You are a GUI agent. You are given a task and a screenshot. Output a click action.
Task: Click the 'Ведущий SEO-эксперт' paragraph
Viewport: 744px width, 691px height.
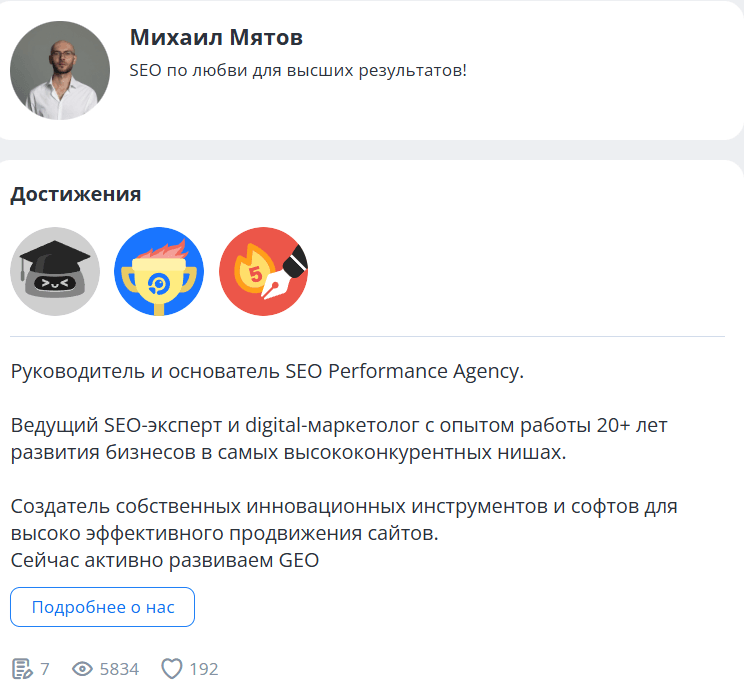[338, 439]
